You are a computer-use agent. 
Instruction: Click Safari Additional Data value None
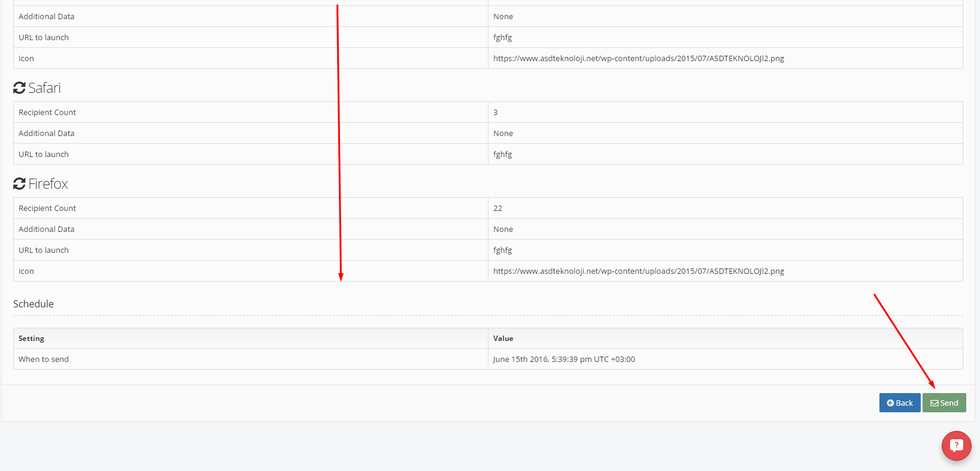(x=503, y=133)
